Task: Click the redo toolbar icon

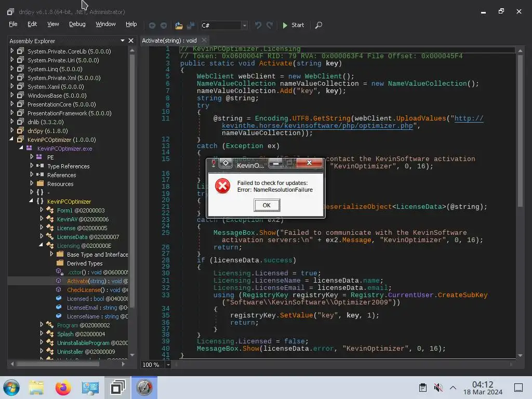Action: click(x=270, y=25)
